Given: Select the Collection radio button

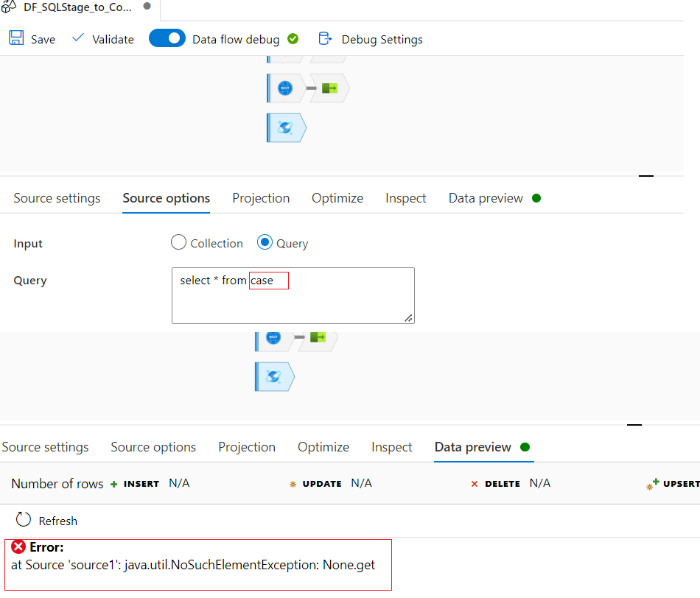Looking at the screenshot, I should pyautogui.click(x=178, y=242).
